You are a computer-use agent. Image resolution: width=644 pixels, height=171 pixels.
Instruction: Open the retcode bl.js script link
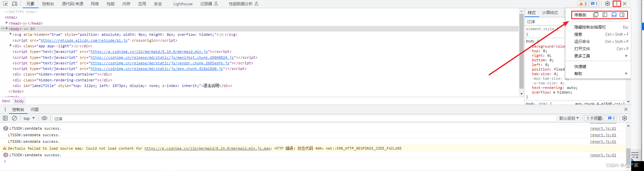click(x=84, y=40)
